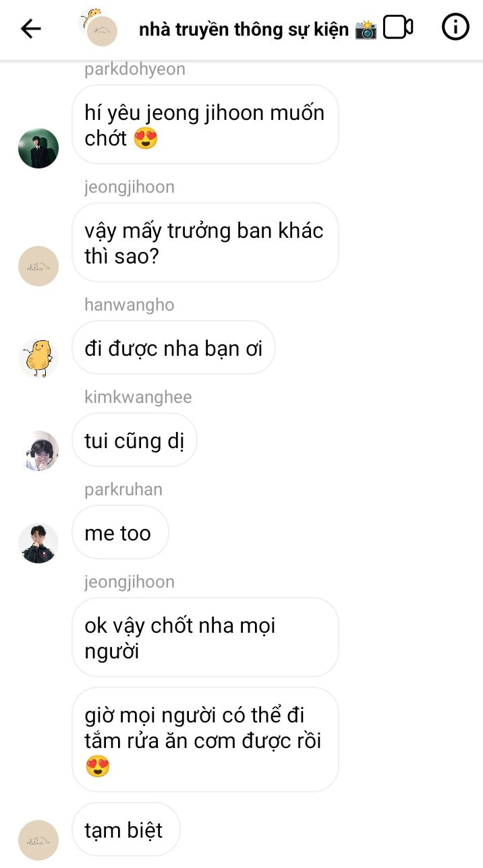Screen dimensions: 483x868
Task: Tap parkruhan's profile picture
Action: click(x=38, y=542)
